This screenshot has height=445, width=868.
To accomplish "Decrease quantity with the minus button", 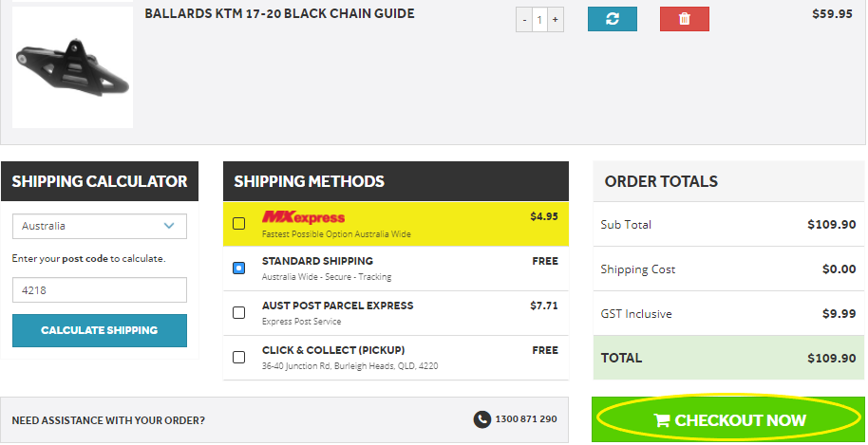I will 524,21.
